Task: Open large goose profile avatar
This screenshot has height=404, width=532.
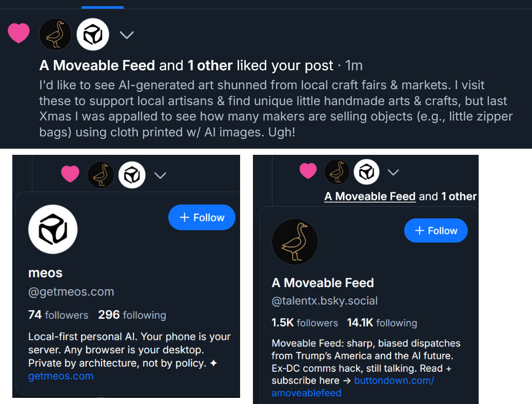Action: [295, 242]
